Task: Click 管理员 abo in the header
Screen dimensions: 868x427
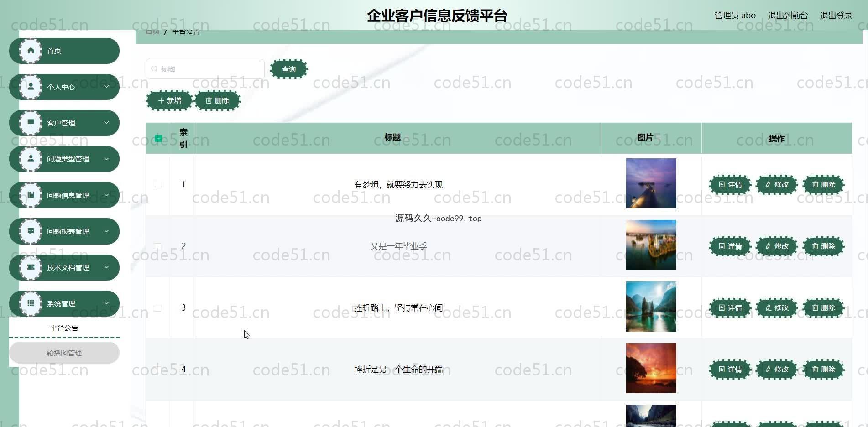Action: click(735, 16)
